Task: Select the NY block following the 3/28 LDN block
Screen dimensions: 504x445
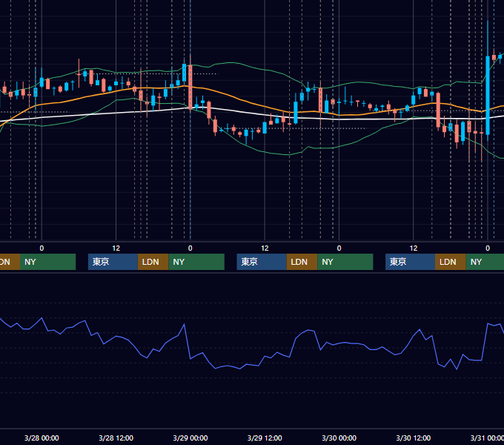Action: coord(196,262)
